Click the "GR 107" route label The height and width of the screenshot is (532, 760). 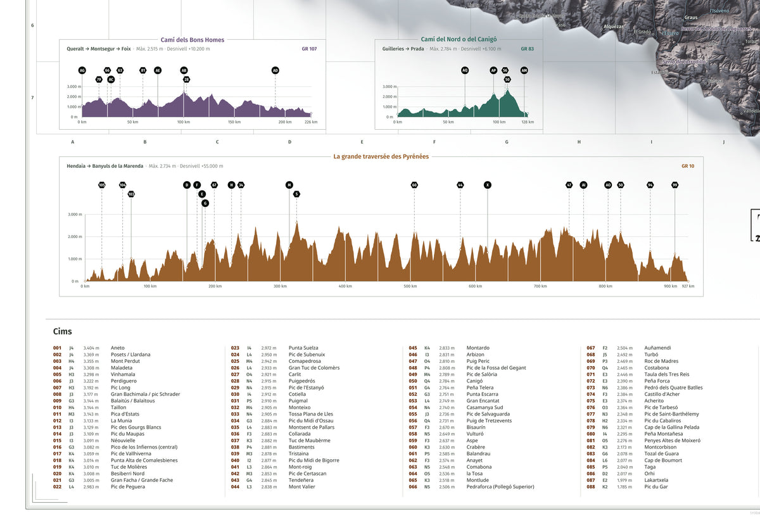coord(310,49)
